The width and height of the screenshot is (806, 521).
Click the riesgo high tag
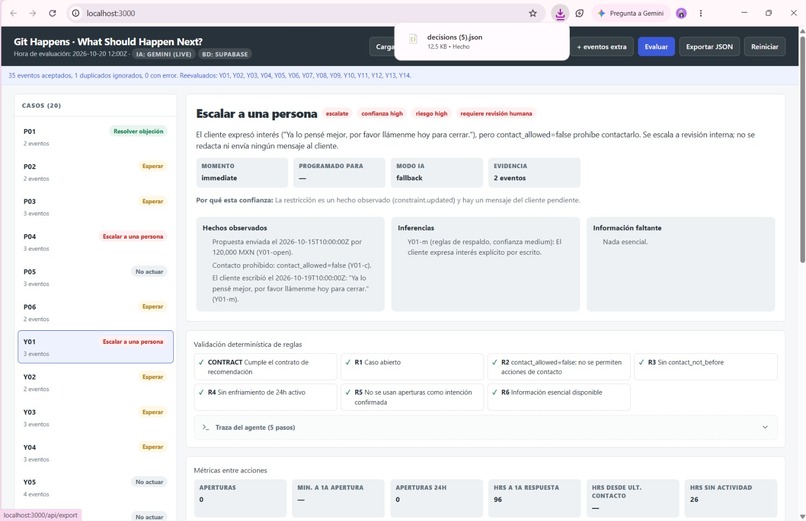point(431,114)
